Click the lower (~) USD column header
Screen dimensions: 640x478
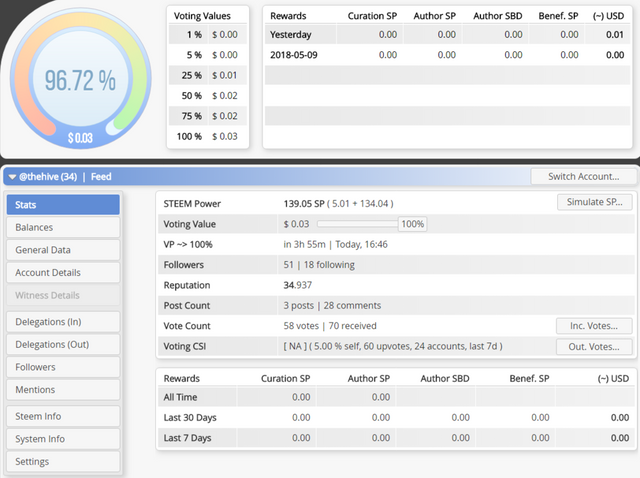tap(613, 378)
